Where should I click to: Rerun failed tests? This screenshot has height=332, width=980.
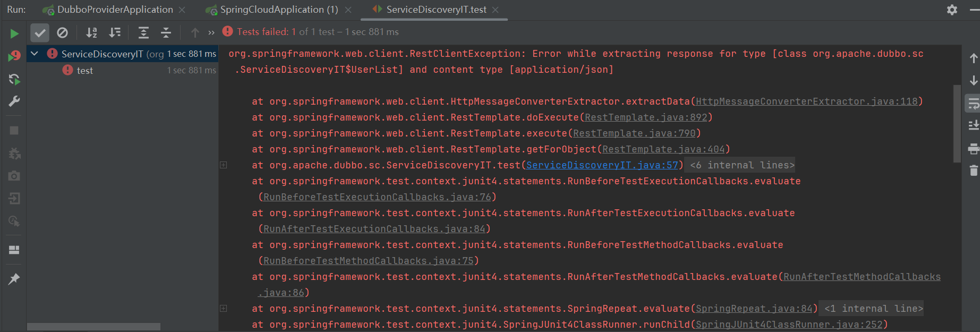pos(14,56)
